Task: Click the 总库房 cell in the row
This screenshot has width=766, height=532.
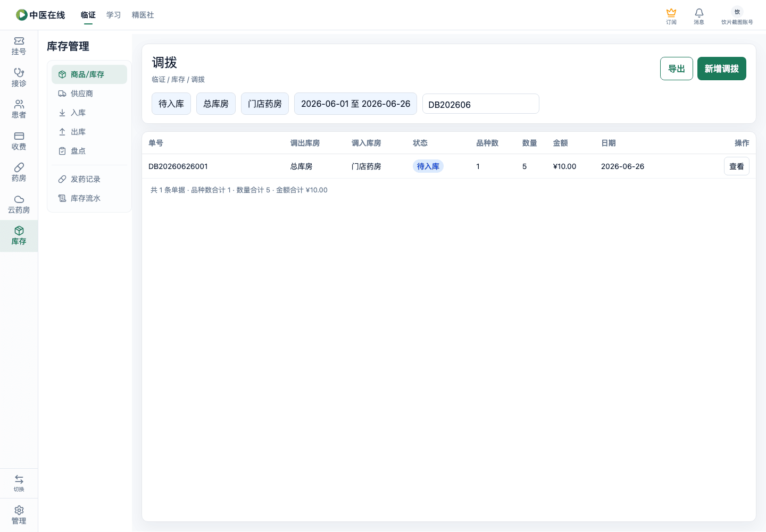Action: click(x=302, y=166)
